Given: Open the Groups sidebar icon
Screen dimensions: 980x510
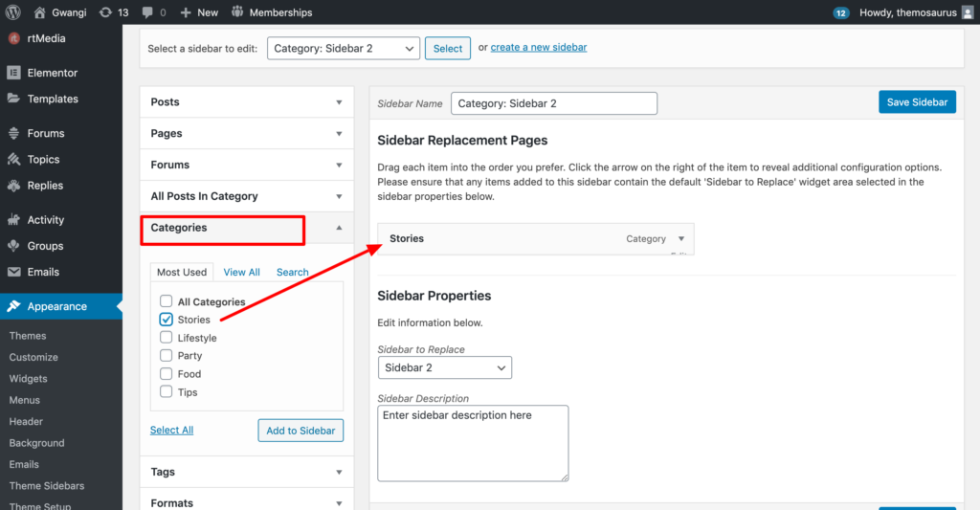Looking at the screenshot, I should pos(13,246).
